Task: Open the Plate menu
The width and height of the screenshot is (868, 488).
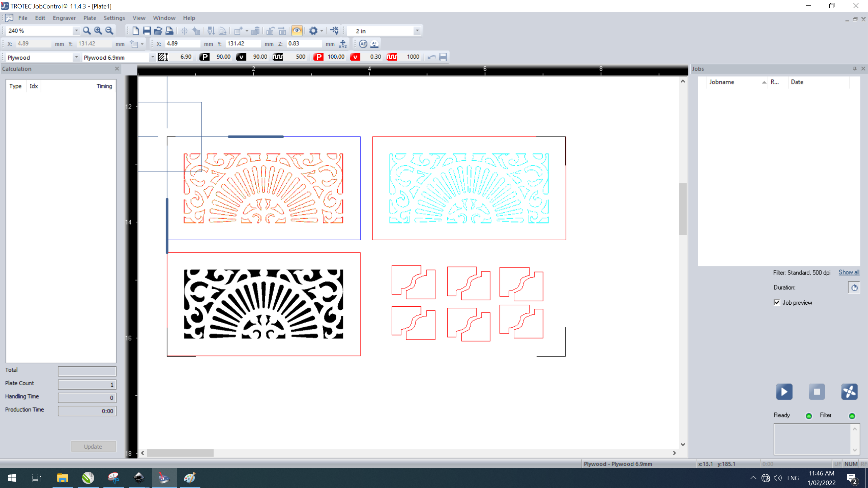Action: click(x=90, y=18)
